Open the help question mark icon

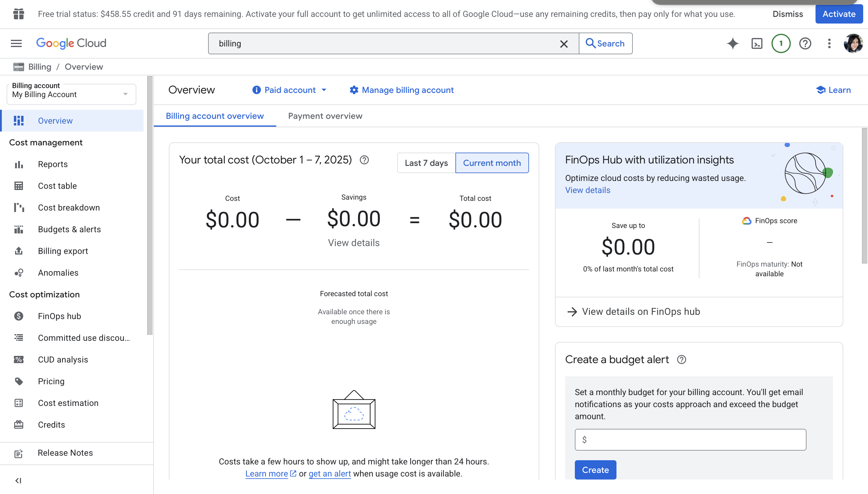805,43
